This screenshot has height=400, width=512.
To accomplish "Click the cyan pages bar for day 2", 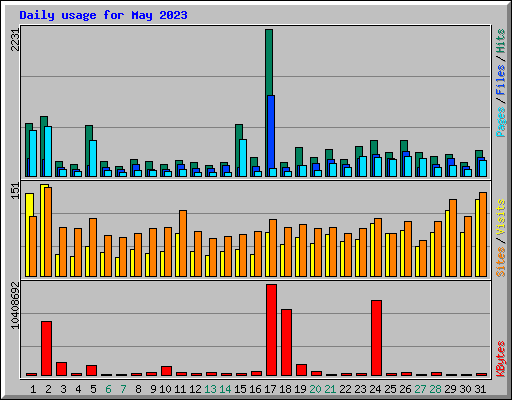I will pyautogui.click(x=48, y=151).
